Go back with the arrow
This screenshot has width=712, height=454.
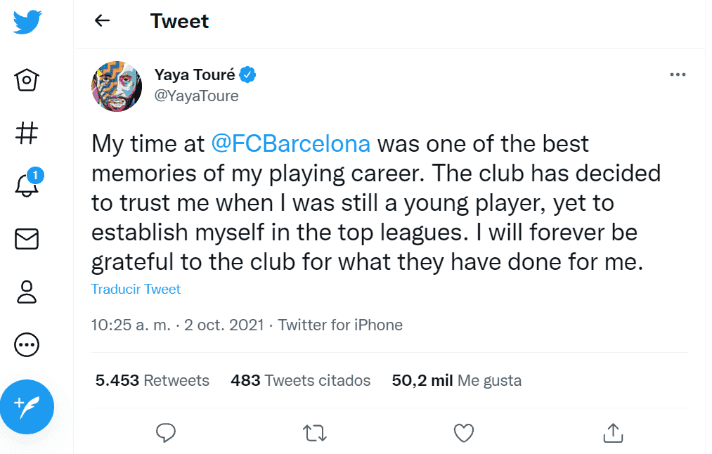102,21
